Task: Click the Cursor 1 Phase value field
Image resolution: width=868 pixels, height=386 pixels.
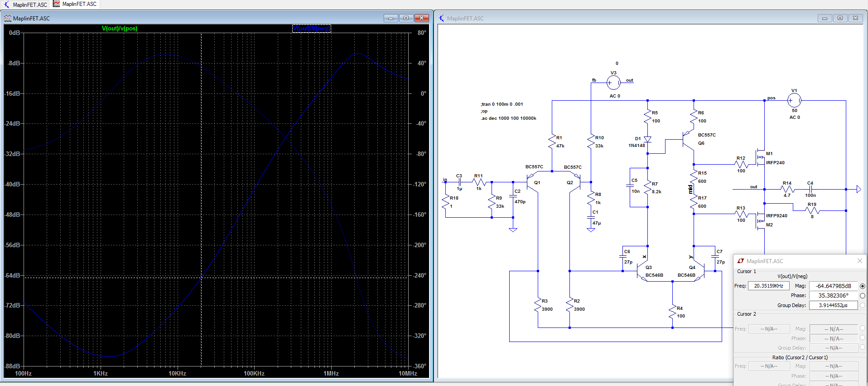Action: (x=834, y=295)
